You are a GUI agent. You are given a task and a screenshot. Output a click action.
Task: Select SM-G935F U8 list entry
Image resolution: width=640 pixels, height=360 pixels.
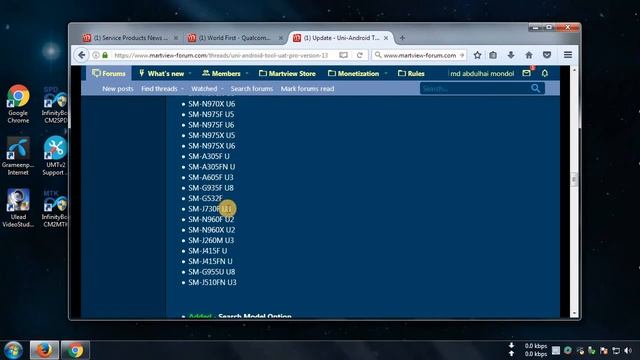click(211, 188)
